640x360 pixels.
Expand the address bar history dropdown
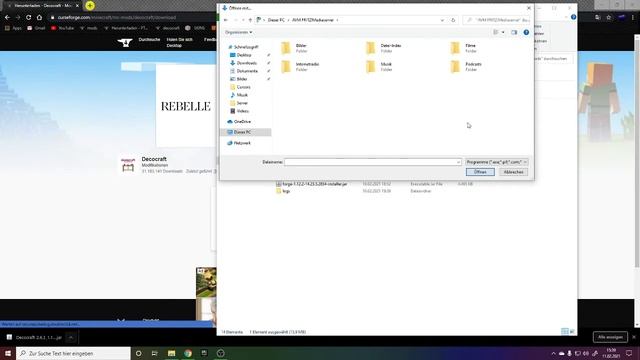[442, 20]
